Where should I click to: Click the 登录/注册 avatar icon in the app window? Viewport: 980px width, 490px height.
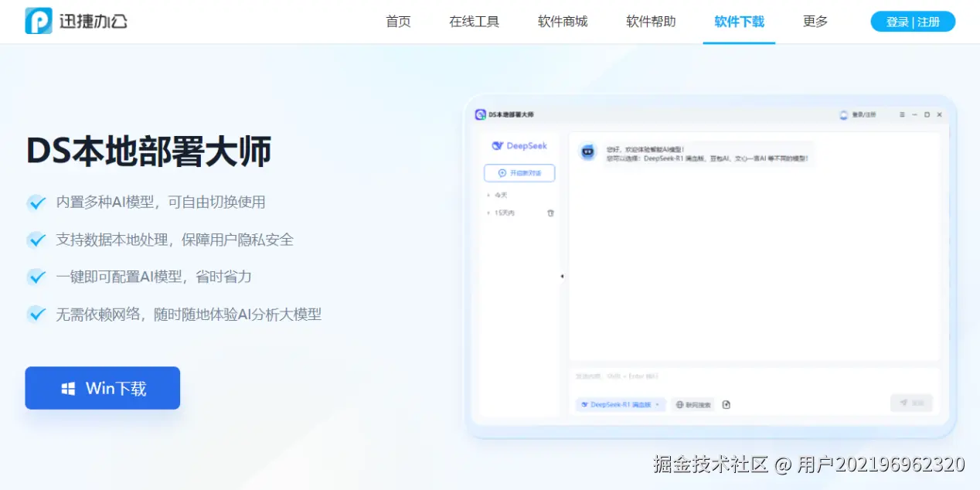[843, 114]
